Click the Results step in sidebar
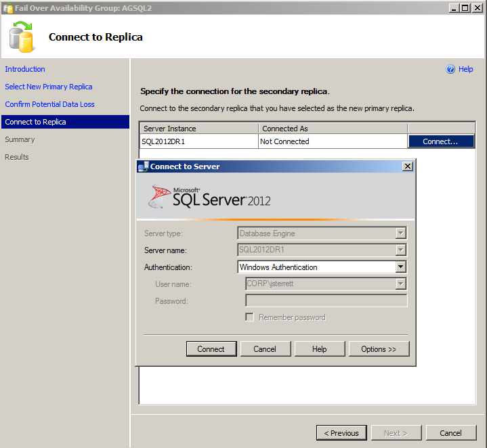This screenshot has height=448, width=487. (x=17, y=157)
